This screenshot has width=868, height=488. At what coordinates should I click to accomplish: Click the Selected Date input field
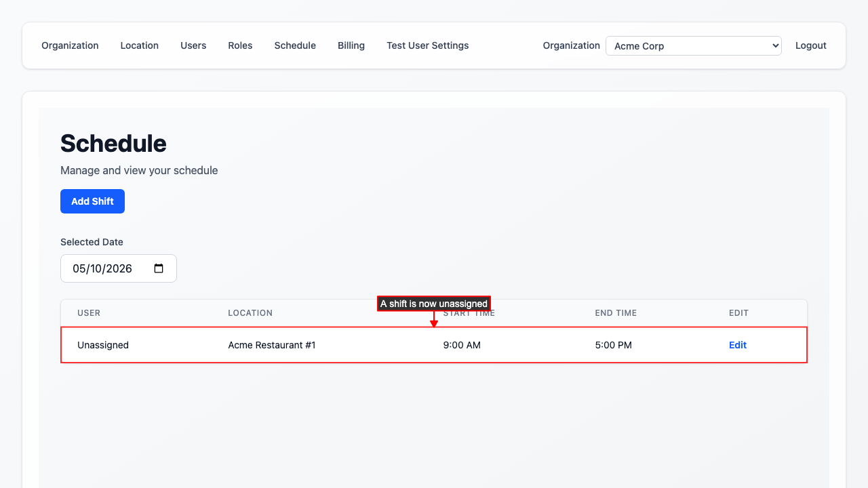108,268
